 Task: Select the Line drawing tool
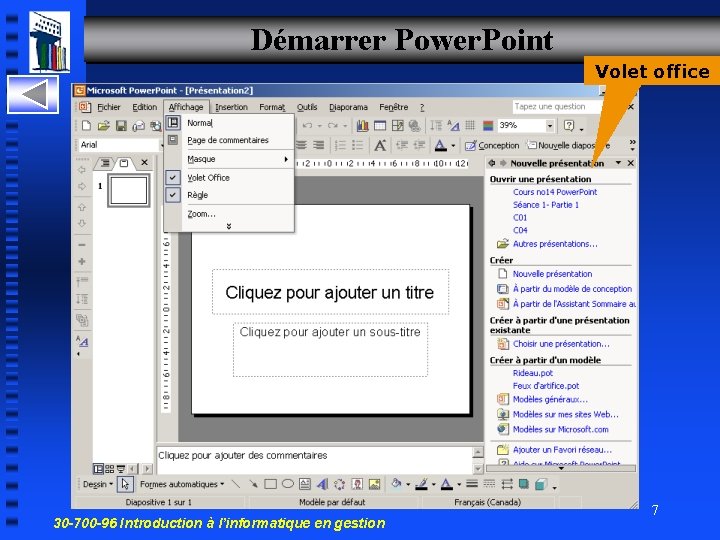[x=236, y=484]
